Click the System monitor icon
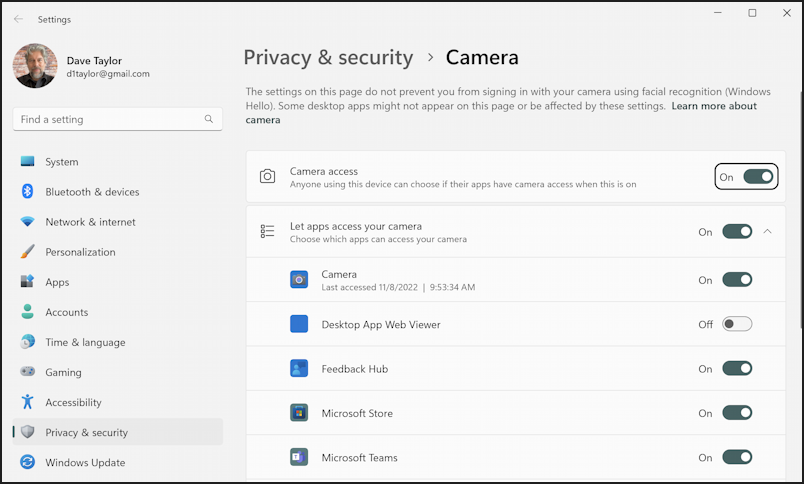The height and width of the screenshot is (484, 804). click(x=27, y=162)
